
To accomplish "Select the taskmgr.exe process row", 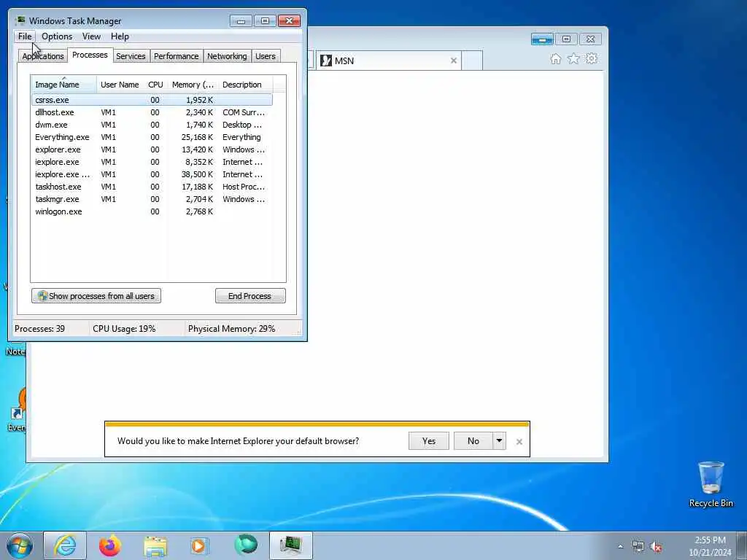I will [x=152, y=199].
